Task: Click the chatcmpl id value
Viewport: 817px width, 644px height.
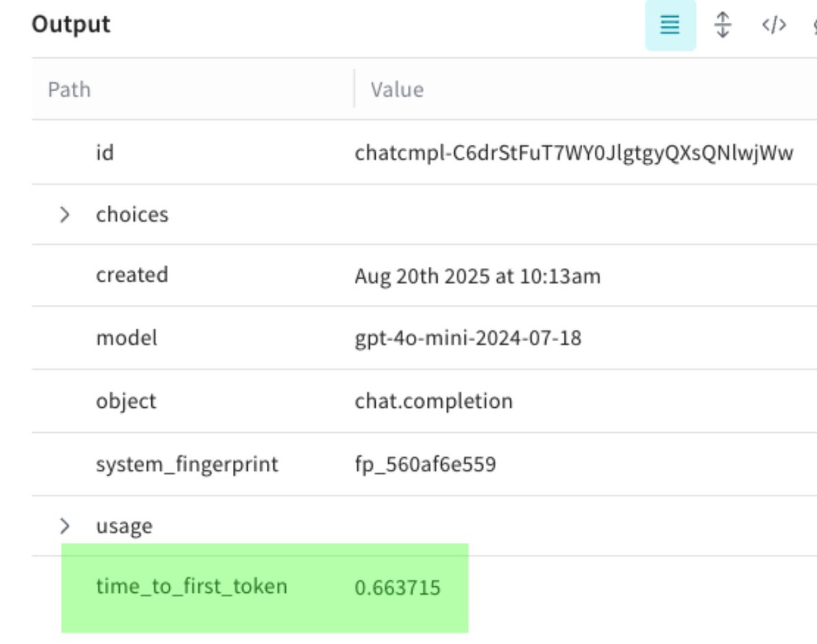Action: pyautogui.click(x=573, y=153)
